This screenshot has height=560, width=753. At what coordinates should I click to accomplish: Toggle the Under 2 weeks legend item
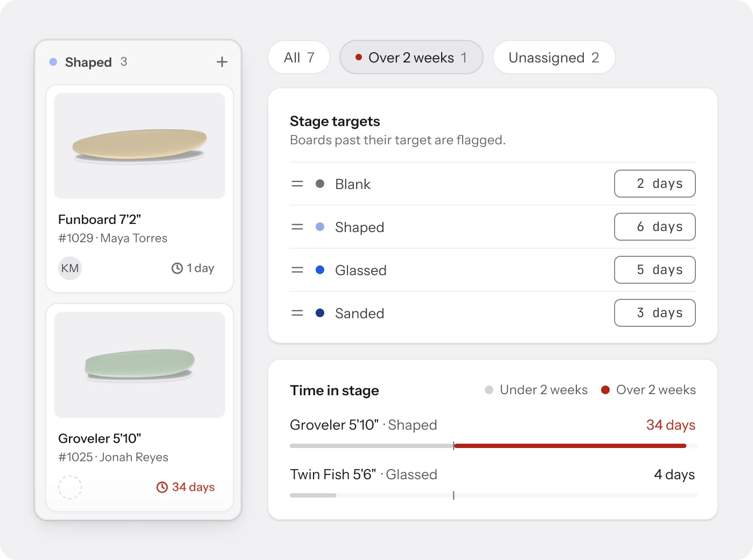click(x=536, y=390)
